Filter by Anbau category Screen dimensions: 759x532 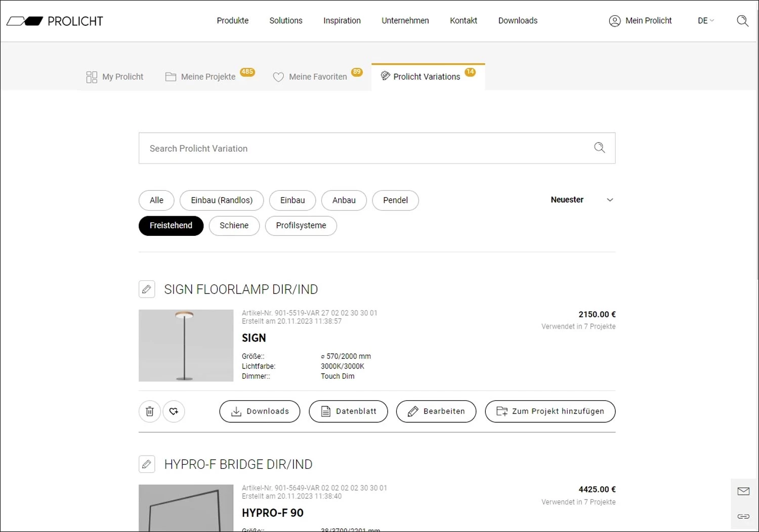(x=344, y=200)
